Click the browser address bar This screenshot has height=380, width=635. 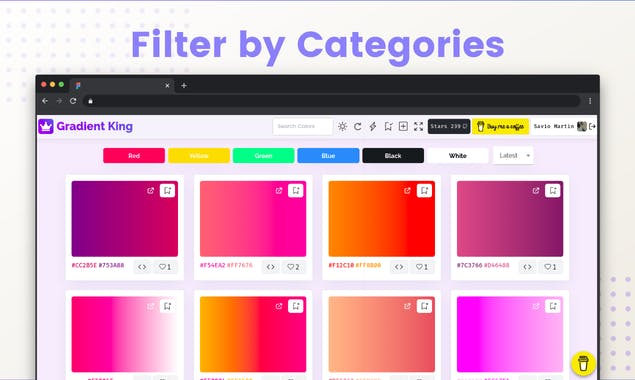331,101
